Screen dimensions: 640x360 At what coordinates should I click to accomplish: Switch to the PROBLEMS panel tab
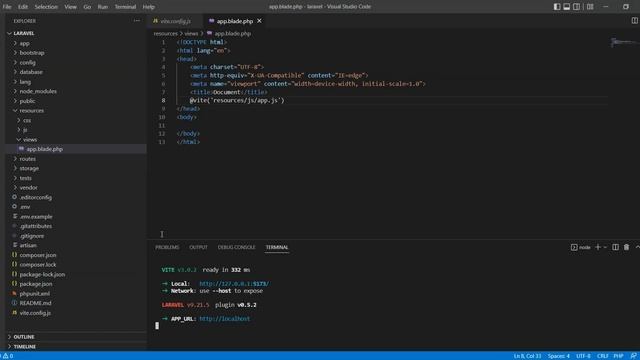tap(167, 247)
